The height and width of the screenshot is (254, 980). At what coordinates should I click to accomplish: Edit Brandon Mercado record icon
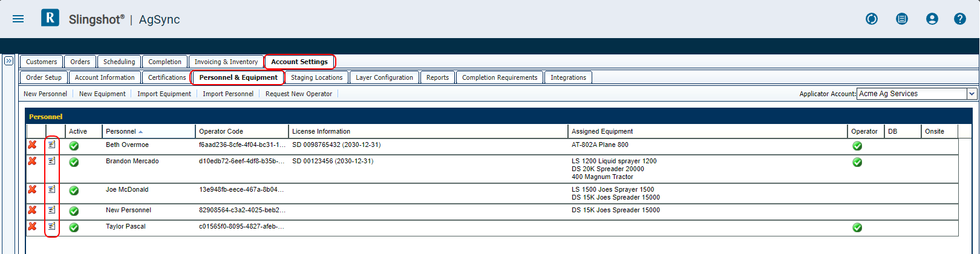pos(52,161)
